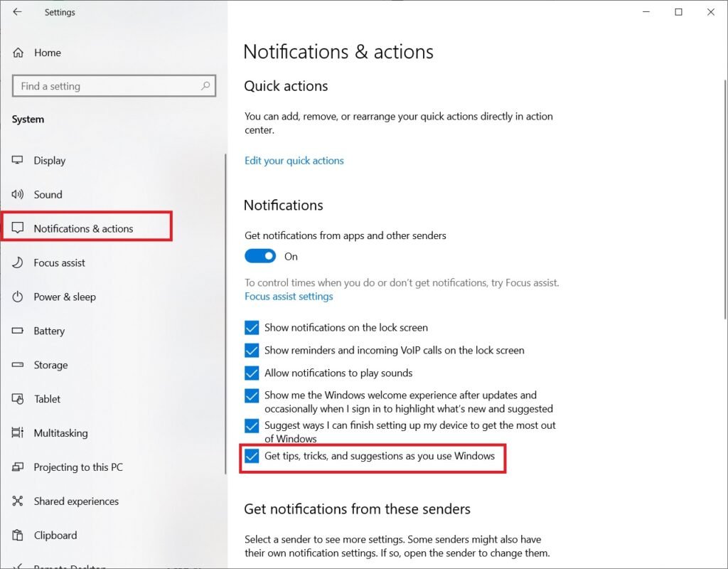728x569 pixels.
Task: Click the sidebar vertical scrollbar
Action: tap(225, 314)
